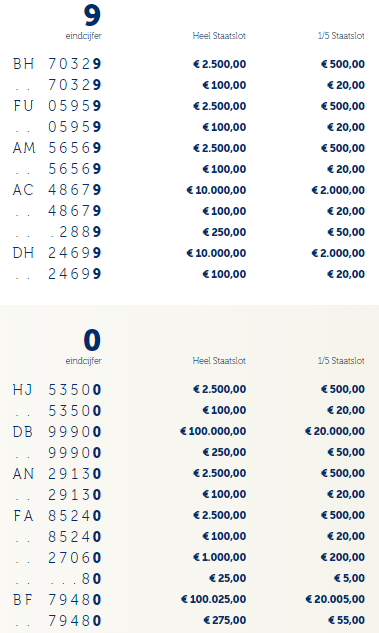Click the € 250,00 prize for 2889

tap(224, 232)
